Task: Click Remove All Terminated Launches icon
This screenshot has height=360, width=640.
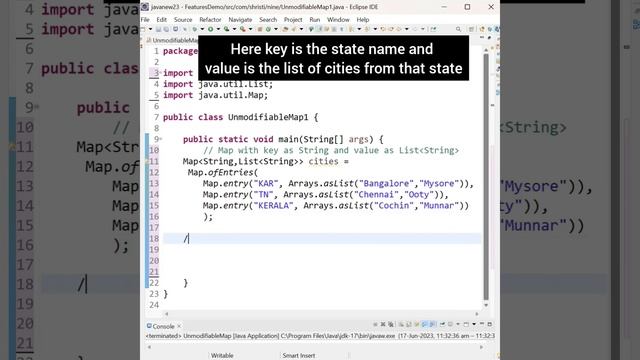Action: click(x=391, y=324)
